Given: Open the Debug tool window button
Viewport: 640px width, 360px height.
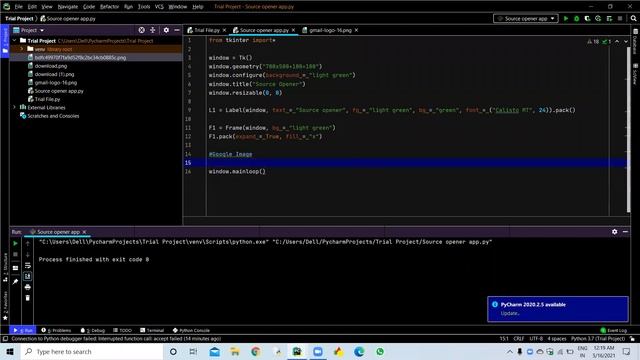Looking at the screenshot, I should point(93,330).
